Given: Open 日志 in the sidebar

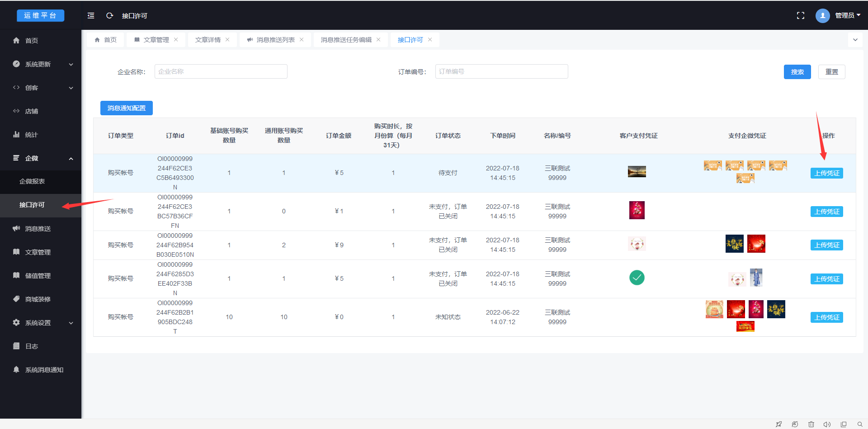Looking at the screenshot, I should 32,346.
